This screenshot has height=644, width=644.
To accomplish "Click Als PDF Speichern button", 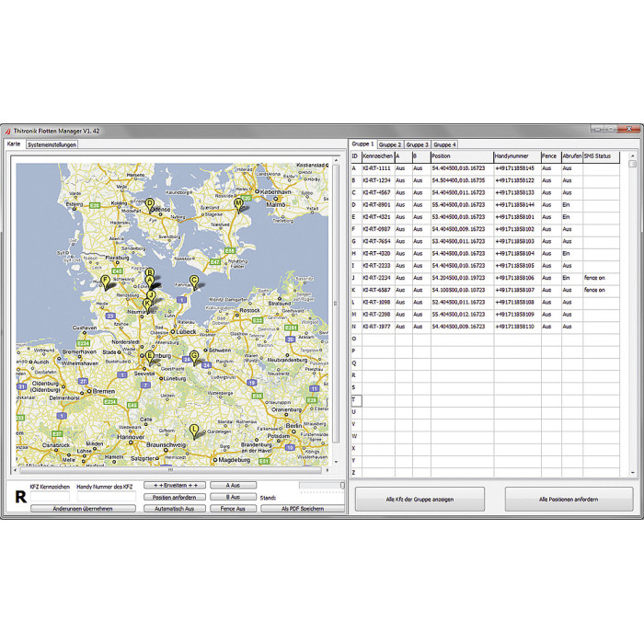I will coord(301,508).
